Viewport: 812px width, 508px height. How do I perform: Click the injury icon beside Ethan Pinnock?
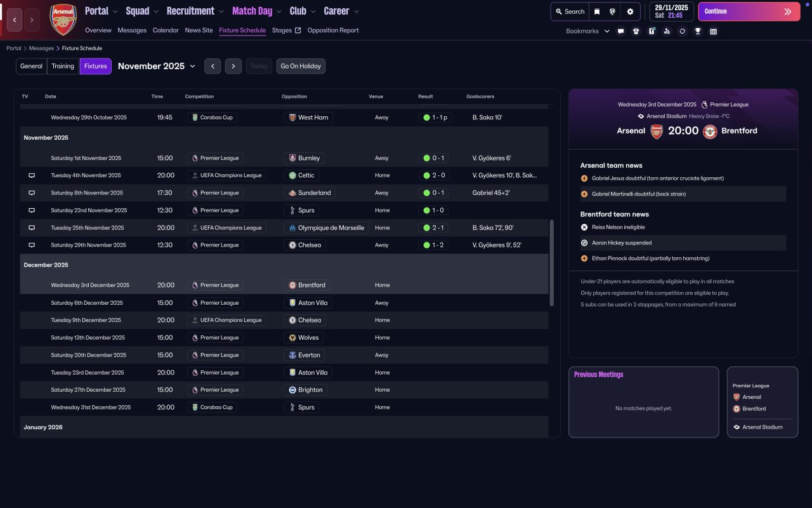(584, 258)
